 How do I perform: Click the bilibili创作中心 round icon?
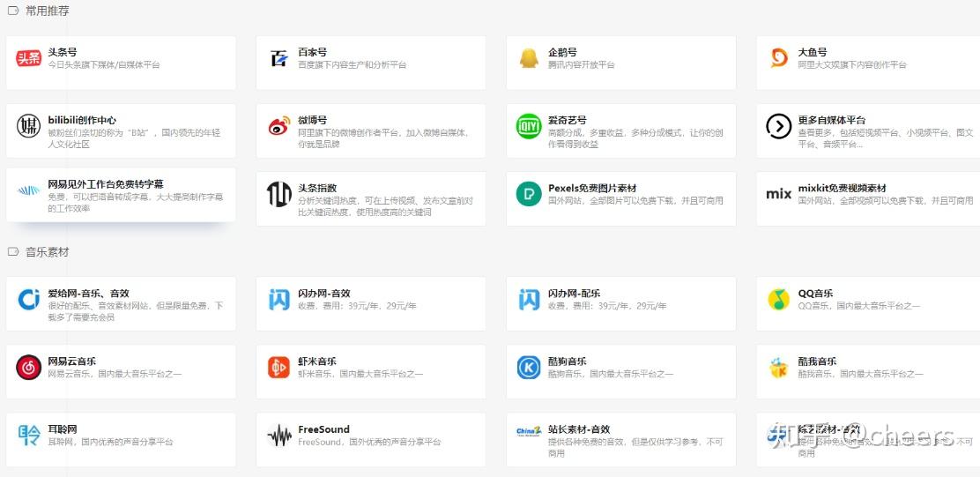(29, 126)
